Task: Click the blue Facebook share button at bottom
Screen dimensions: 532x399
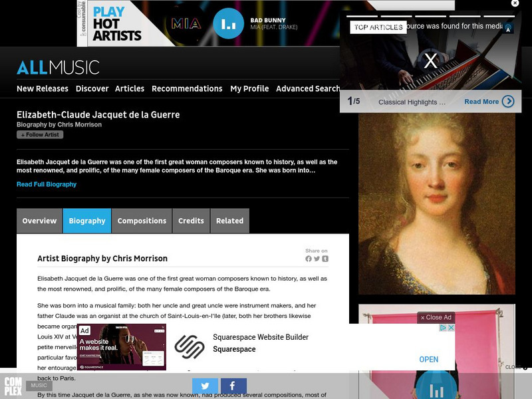Action: (x=234, y=386)
